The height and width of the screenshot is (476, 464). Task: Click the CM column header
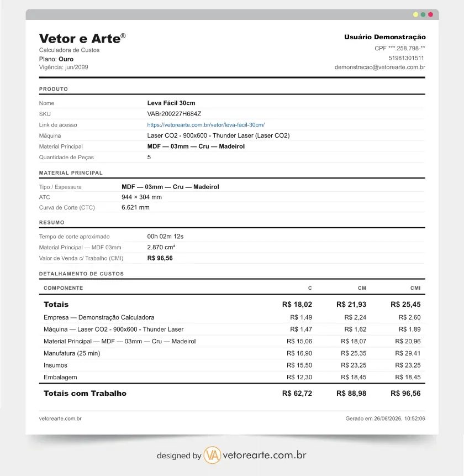tap(362, 288)
